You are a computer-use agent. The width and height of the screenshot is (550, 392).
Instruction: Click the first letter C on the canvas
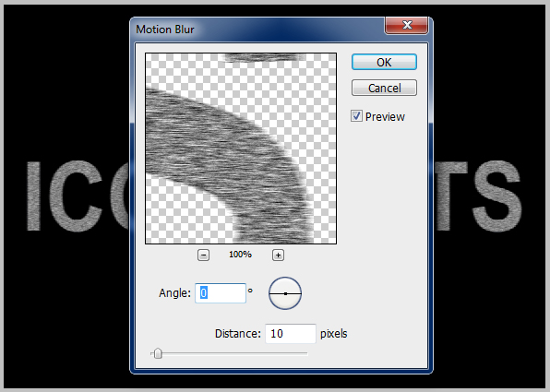pos(76,196)
